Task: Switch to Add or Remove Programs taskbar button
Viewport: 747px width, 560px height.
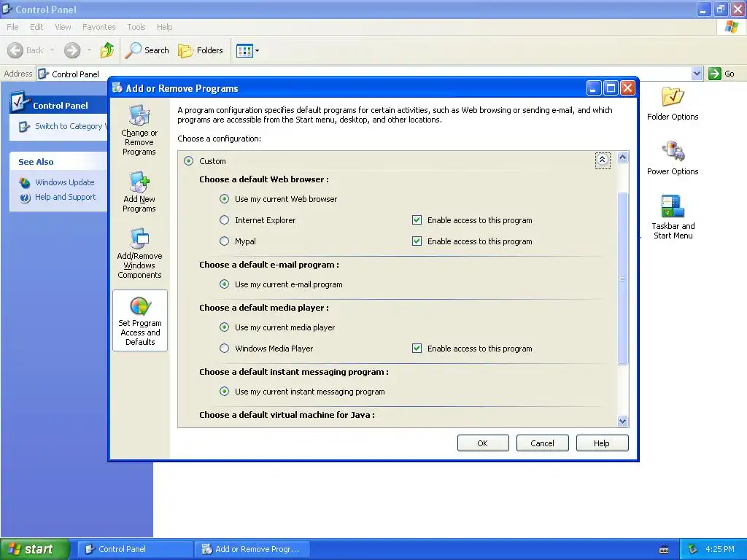Action: coord(252,549)
